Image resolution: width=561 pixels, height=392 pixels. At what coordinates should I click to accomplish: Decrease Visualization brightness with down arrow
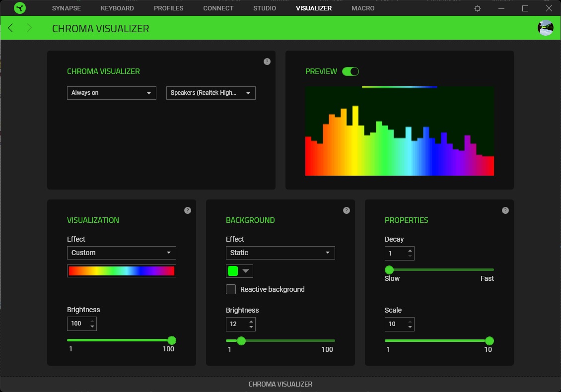[92, 327]
